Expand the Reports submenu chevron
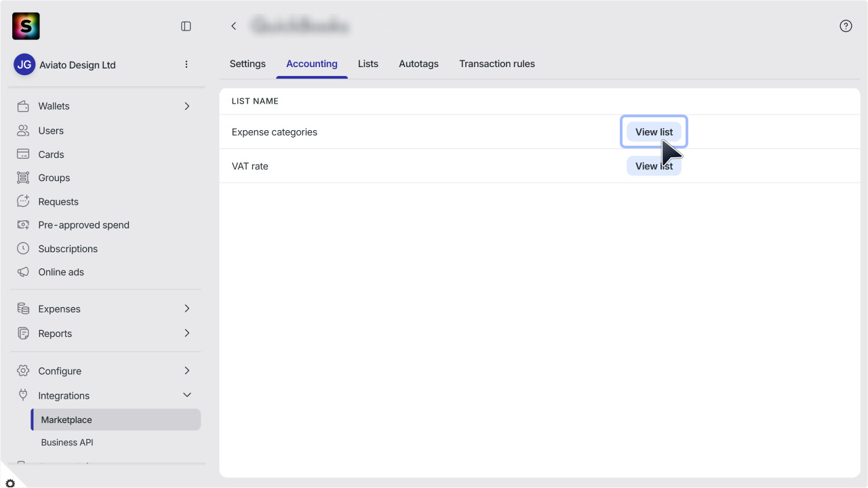The height and width of the screenshot is (488, 868). [x=187, y=333]
